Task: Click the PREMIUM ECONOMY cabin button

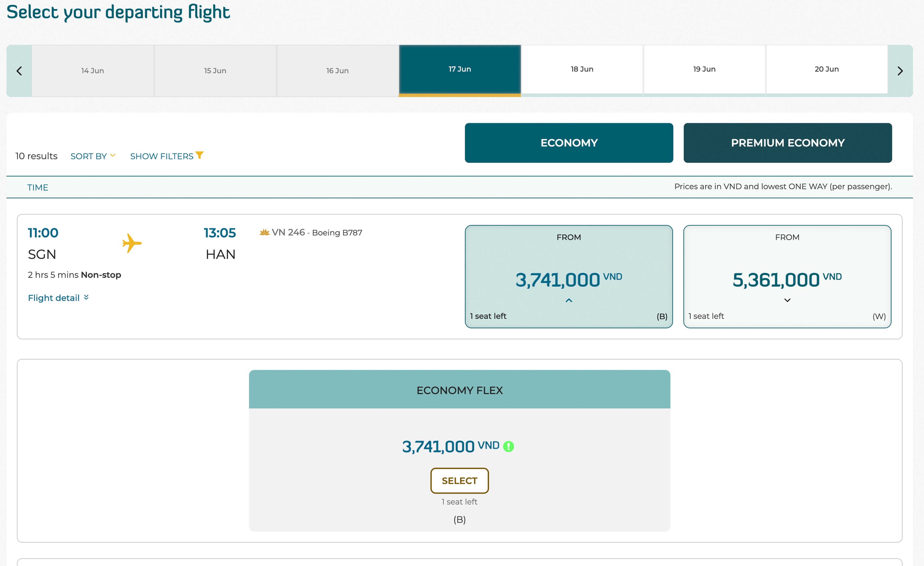Action: [x=787, y=143]
